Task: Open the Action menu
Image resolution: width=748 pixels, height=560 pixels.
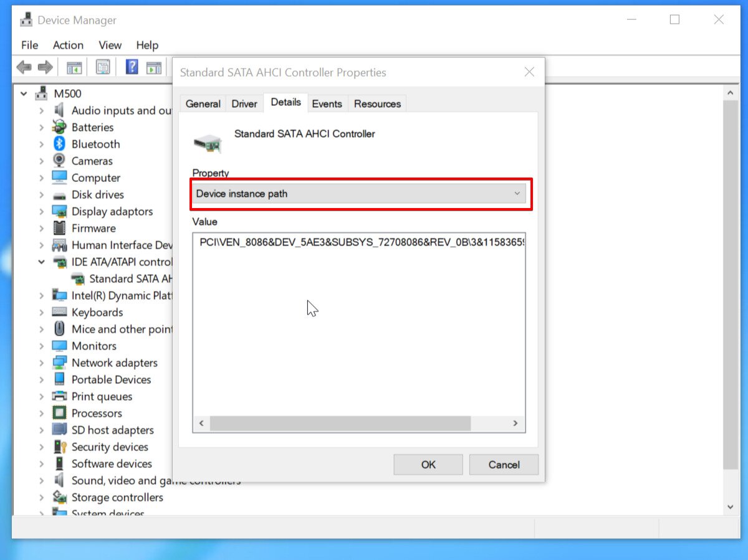Action: [x=67, y=45]
